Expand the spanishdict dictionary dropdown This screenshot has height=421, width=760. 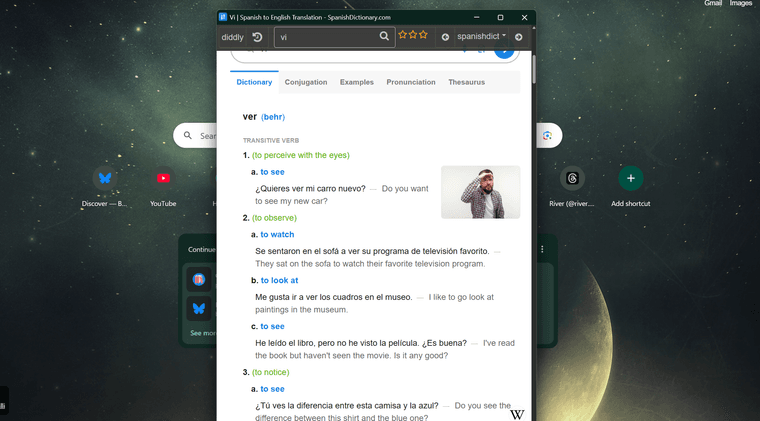pos(481,37)
